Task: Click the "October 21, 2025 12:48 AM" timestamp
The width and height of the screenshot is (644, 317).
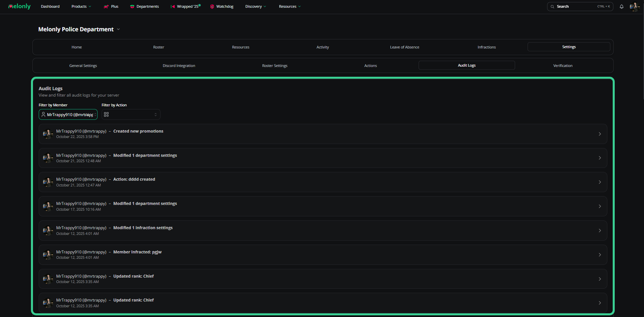Action: pos(78,161)
